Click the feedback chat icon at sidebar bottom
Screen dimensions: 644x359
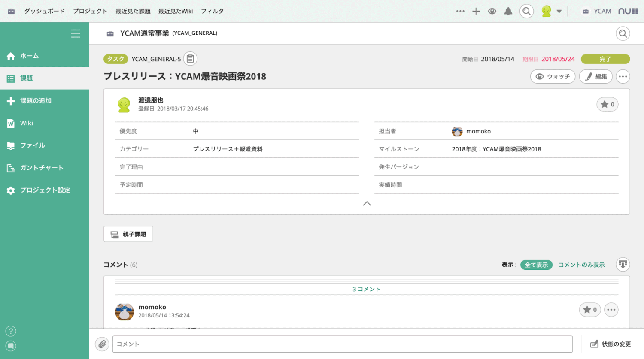(x=11, y=346)
